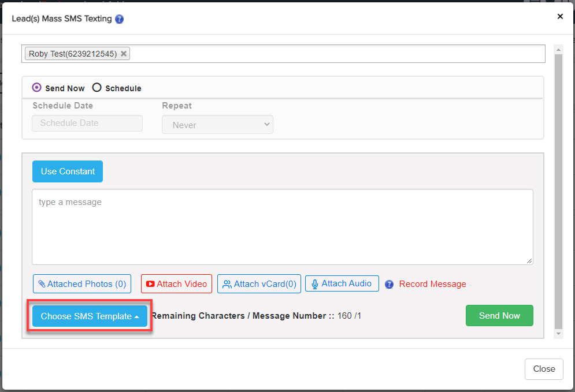575x392 pixels.
Task: Select the Schedule radio option
Action: [97, 88]
